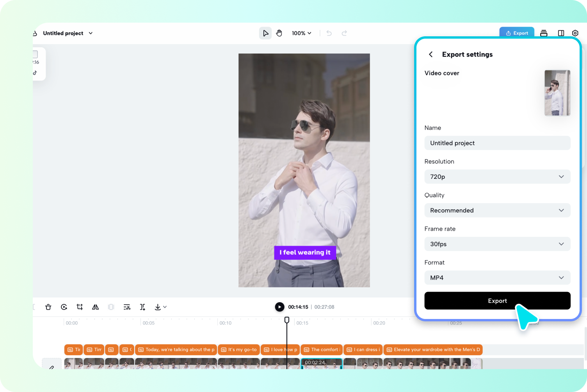Open the Untitled project name menu

[x=91, y=33]
